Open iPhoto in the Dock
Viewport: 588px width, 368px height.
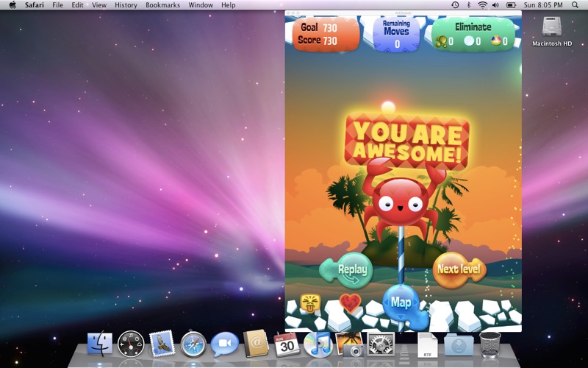tap(349, 344)
